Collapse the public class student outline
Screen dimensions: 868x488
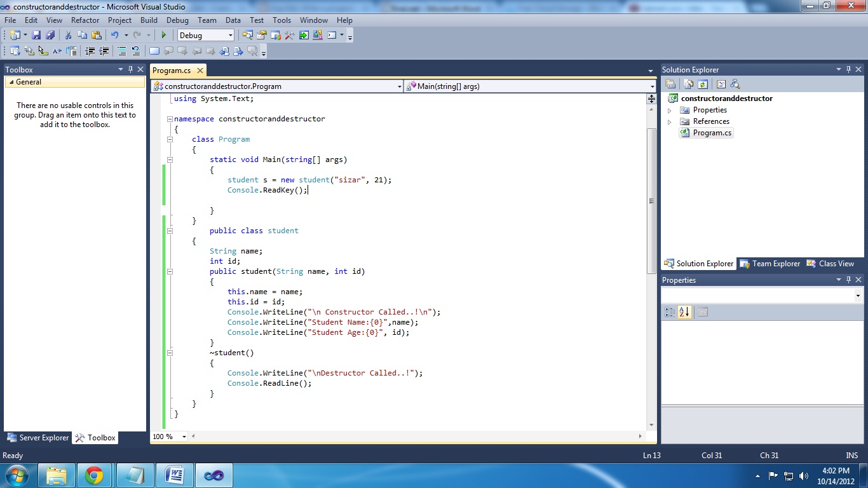pyautogui.click(x=170, y=231)
